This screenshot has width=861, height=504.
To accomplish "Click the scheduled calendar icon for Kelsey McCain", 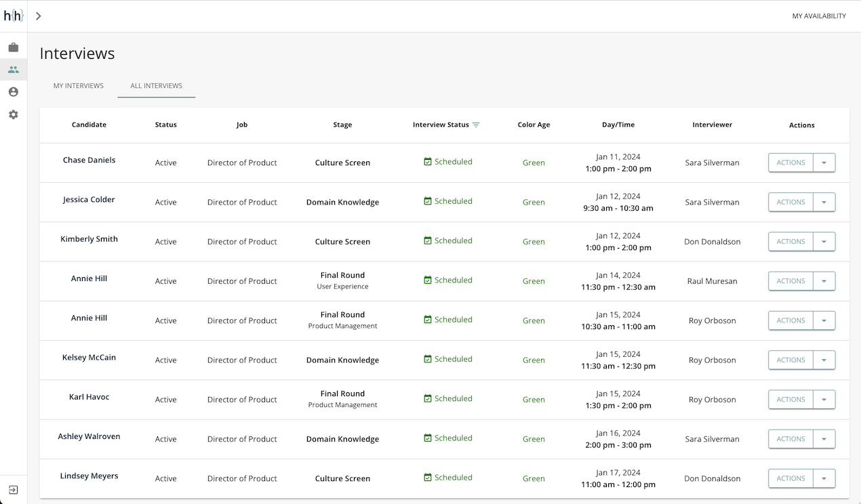I will pos(428,359).
